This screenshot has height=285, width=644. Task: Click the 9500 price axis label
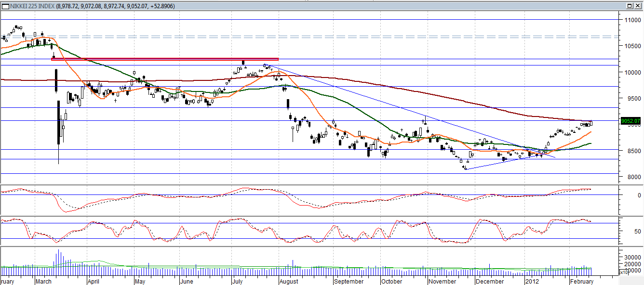click(633, 99)
